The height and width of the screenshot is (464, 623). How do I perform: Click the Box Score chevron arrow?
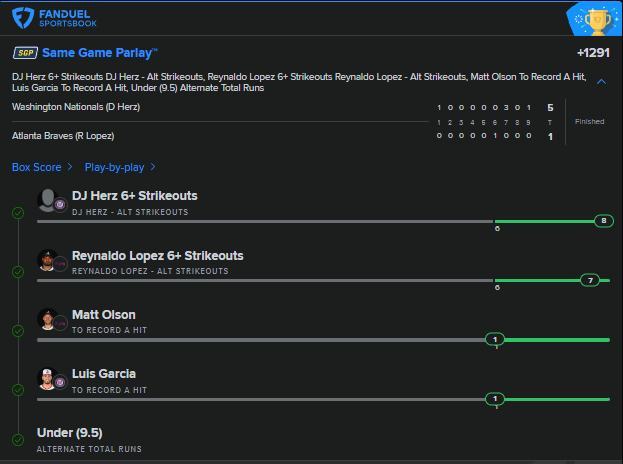[70, 167]
